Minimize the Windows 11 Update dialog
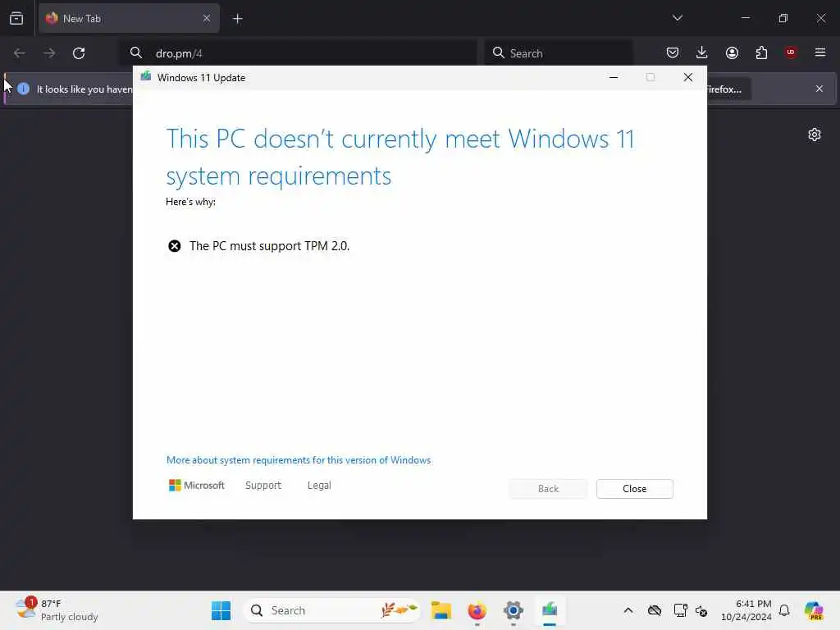 614,77
